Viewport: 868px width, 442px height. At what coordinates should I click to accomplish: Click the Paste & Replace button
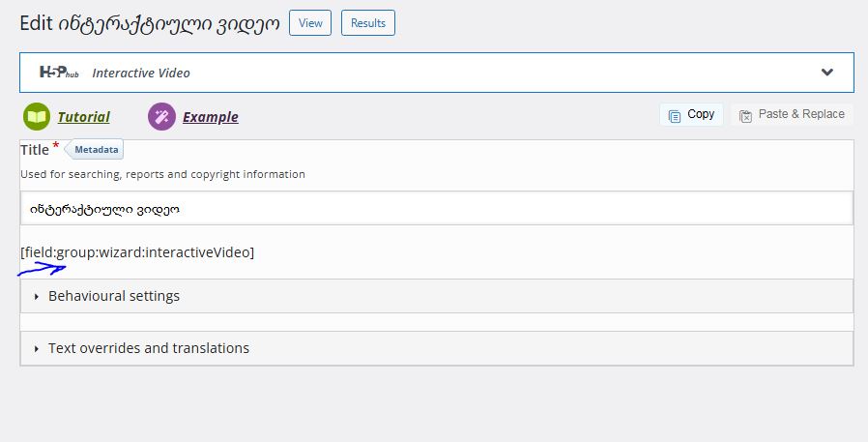[793, 115]
